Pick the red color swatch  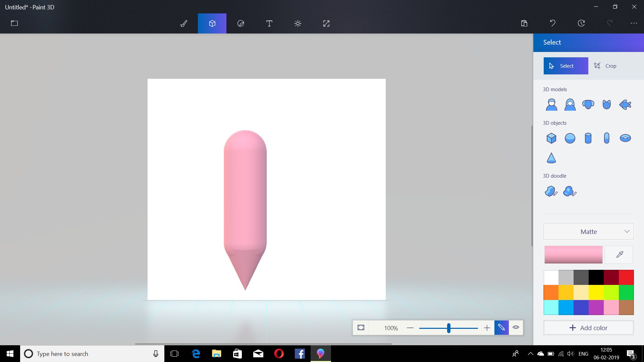coord(626,277)
